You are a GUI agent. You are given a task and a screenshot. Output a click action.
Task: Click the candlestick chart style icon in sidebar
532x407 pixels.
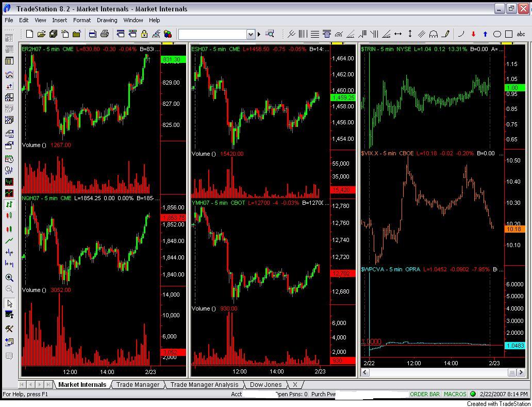tap(9, 216)
